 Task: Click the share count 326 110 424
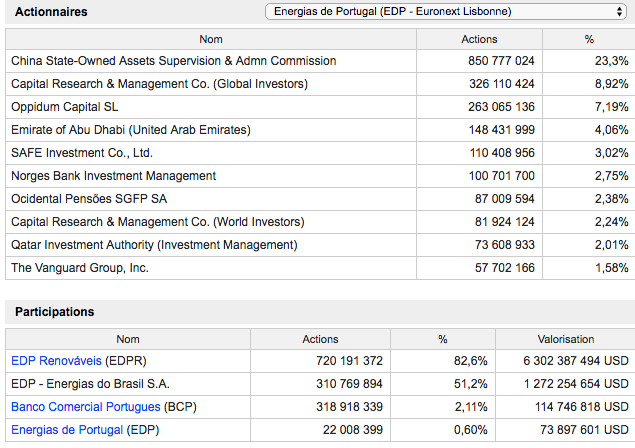502,84
